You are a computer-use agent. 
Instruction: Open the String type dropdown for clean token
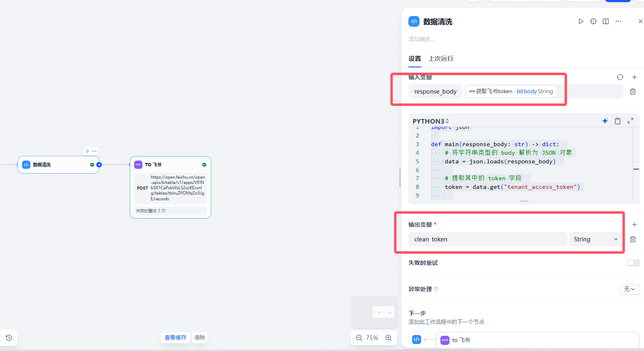[x=596, y=239]
